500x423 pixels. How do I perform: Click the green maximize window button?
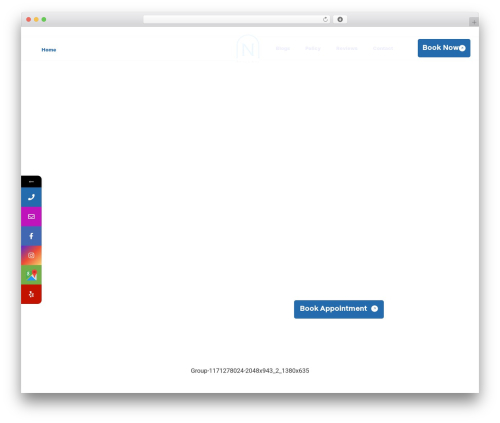click(x=44, y=19)
